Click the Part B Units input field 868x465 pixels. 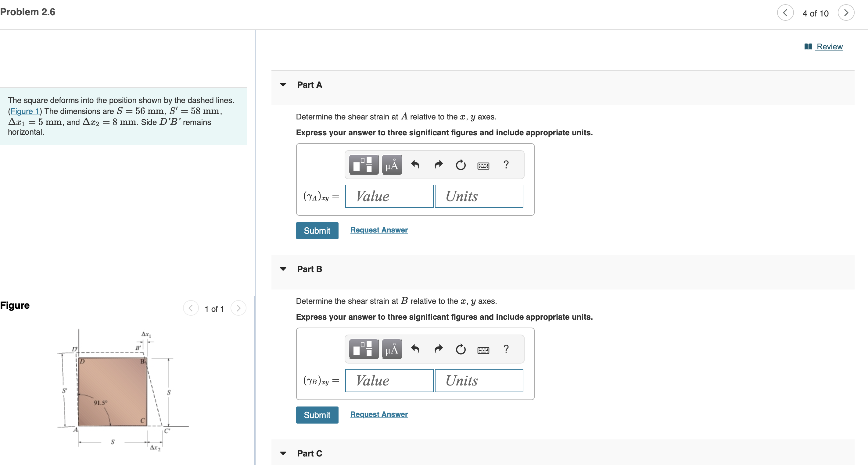click(479, 381)
